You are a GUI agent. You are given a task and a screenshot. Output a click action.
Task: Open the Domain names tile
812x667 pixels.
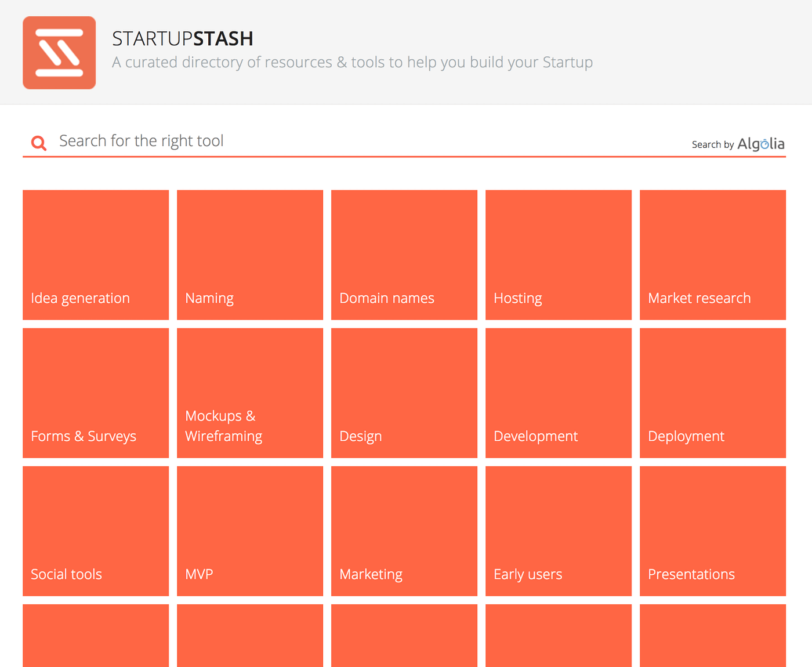(404, 255)
